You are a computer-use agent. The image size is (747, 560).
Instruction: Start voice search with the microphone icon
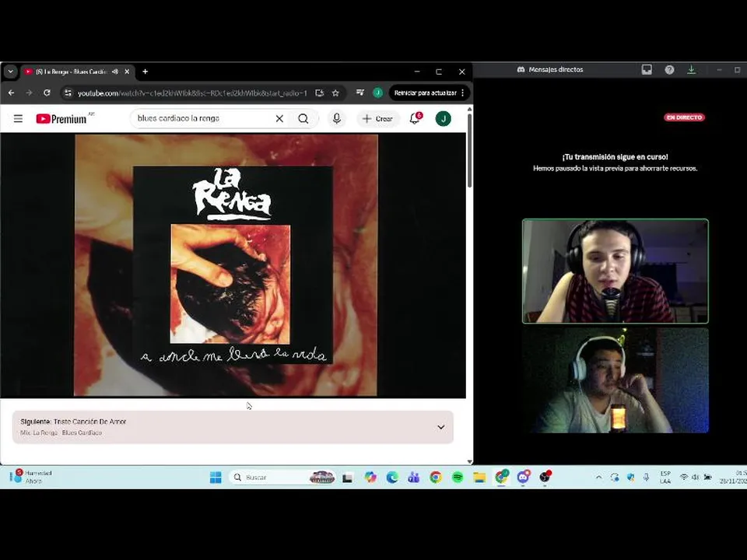coord(337,118)
